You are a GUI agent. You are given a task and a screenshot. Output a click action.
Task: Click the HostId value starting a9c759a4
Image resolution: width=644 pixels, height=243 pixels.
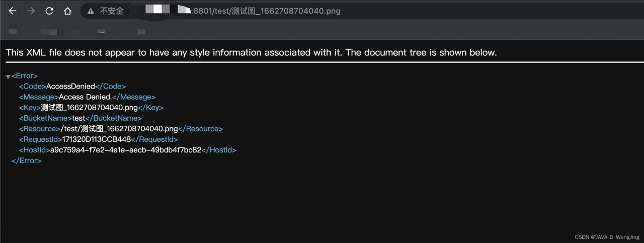(125, 150)
